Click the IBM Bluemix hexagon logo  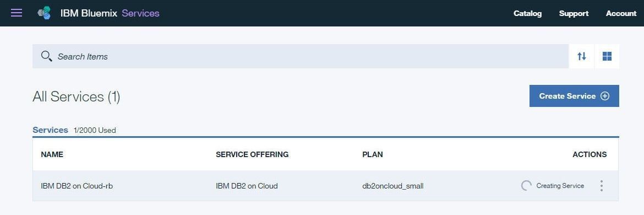click(x=45, y=13)
